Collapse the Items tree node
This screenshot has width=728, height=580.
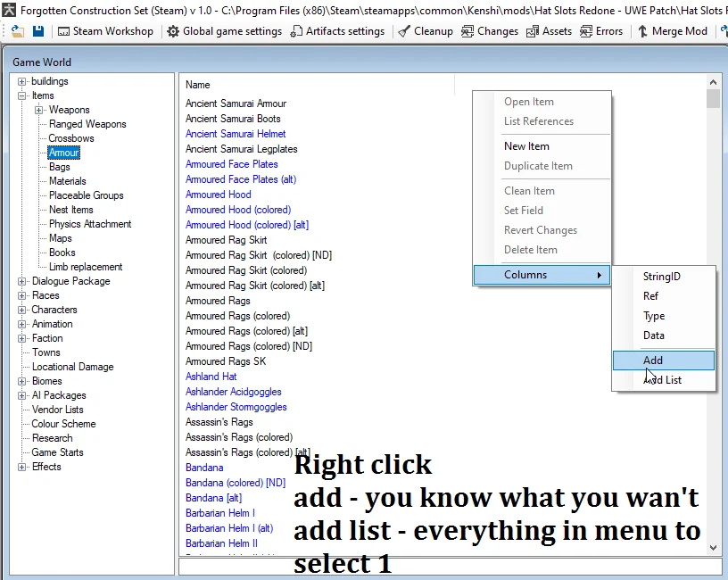click(22, 95)
